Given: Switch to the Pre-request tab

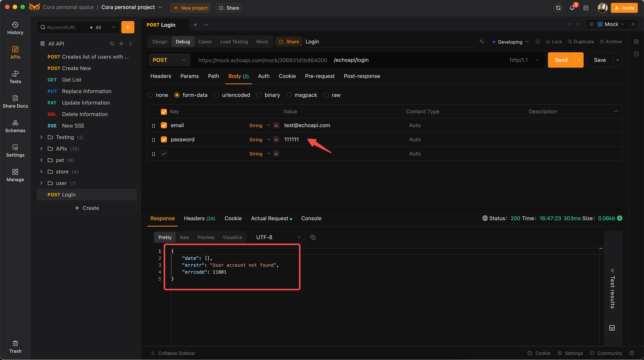Looking at the screenshot, I should (319, 75).
